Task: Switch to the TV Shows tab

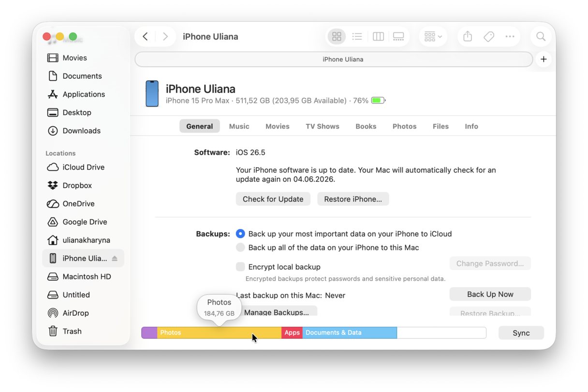Action: pyautogui.click(x=322, y=126)
